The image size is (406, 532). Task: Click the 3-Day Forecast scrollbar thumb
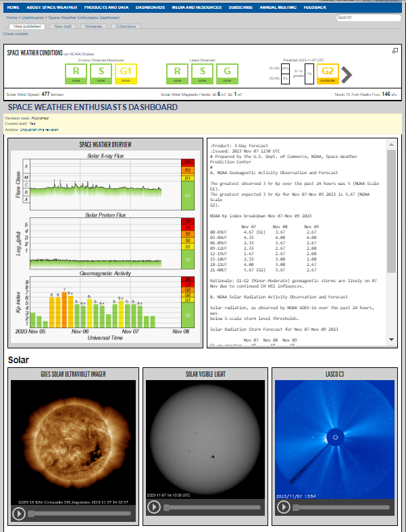[391, 211]
